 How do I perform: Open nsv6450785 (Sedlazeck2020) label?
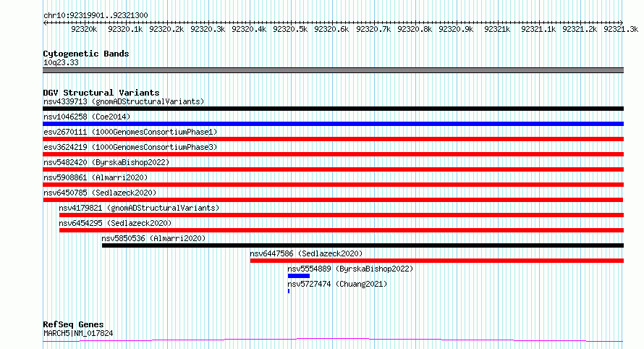100,193
